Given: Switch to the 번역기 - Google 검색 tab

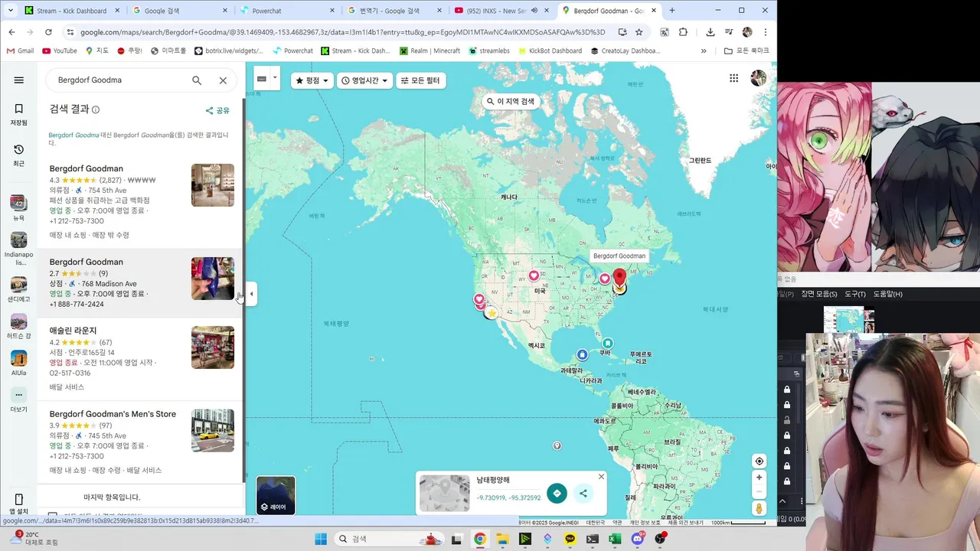Looking at the screenshot, I should 395,11.
